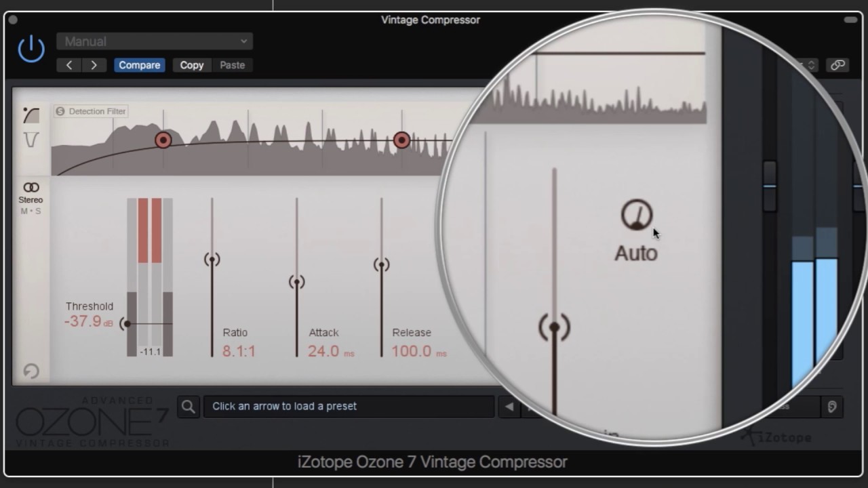
Task: Toggle Detection Filter solo S button
Action: point(60,111)
